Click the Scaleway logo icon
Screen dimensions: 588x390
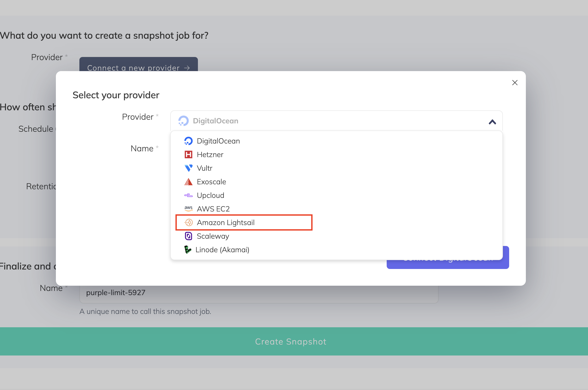pyautogui.click(x=188, y=236)
